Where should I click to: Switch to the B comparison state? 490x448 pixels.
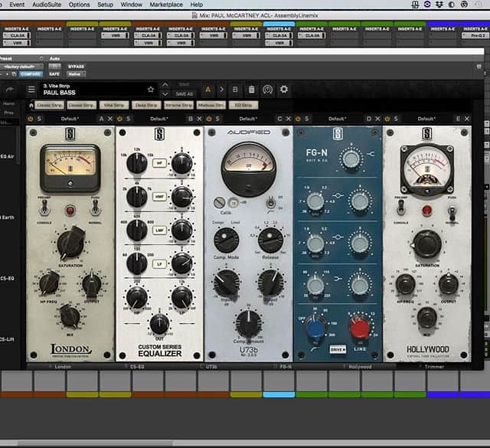[235, 90]
